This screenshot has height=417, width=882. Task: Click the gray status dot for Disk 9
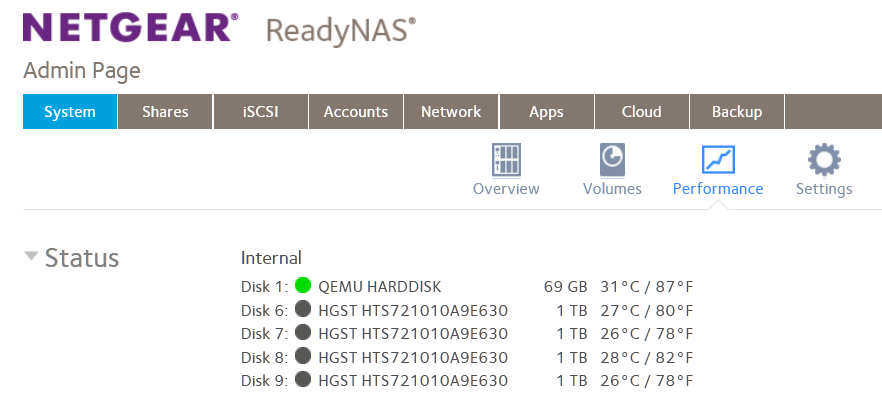coord(304,381)
